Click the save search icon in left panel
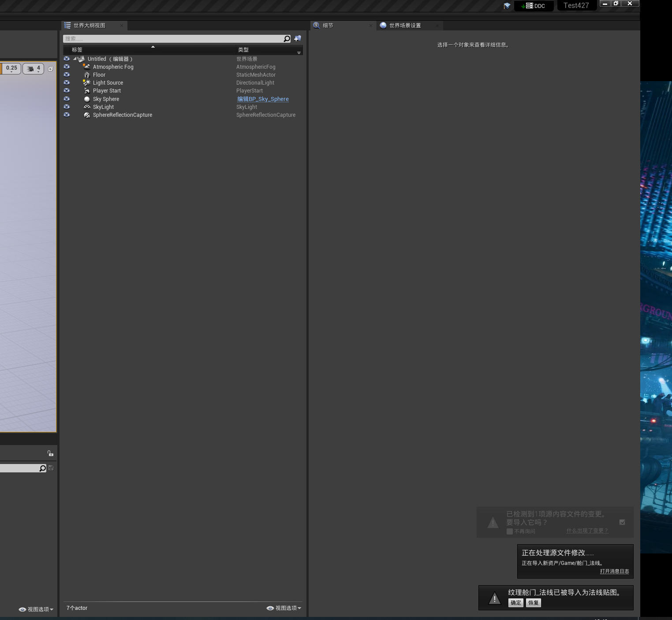 pos(51,468)
